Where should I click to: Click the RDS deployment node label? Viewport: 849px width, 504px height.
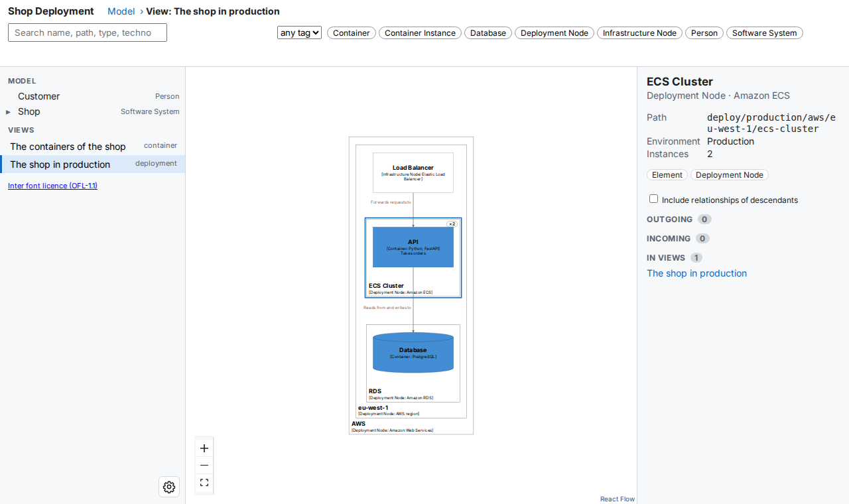375,391
